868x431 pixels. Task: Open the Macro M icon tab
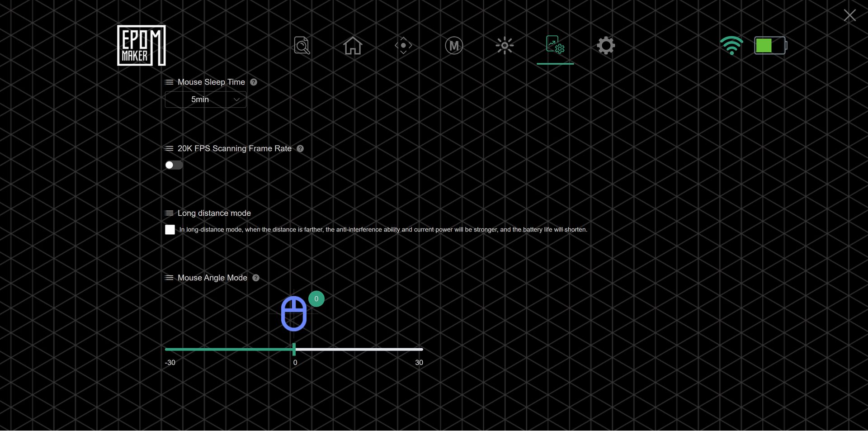[454, 45]
